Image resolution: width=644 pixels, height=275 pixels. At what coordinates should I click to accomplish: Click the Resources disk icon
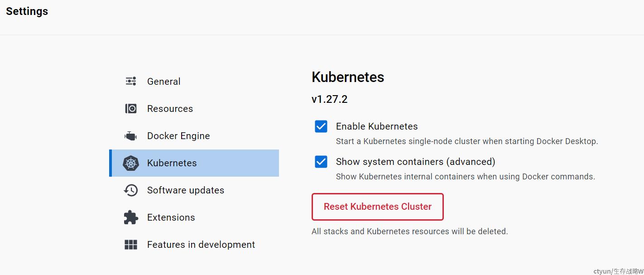pyautogui.click(x=131, y=109)
